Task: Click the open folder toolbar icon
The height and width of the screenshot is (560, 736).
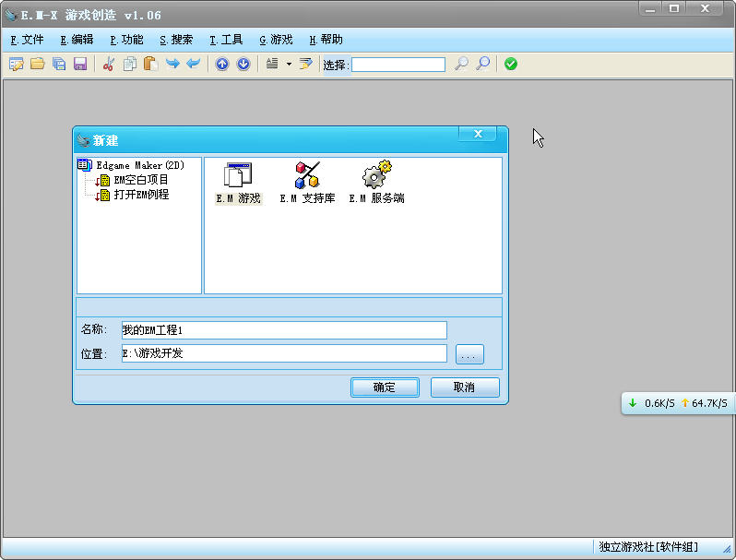Action: point(38,64)
